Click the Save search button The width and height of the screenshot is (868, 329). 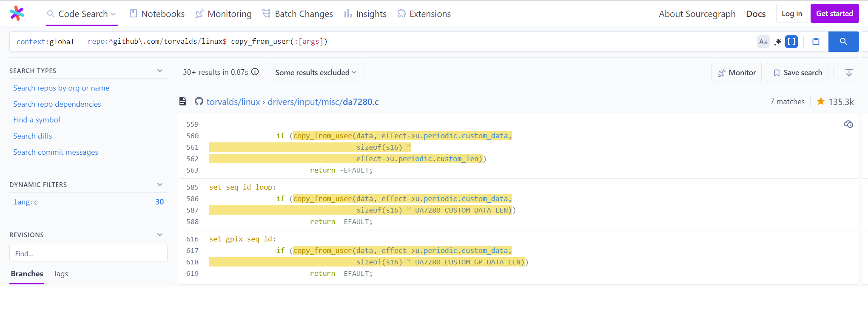[x=797, y=73]
